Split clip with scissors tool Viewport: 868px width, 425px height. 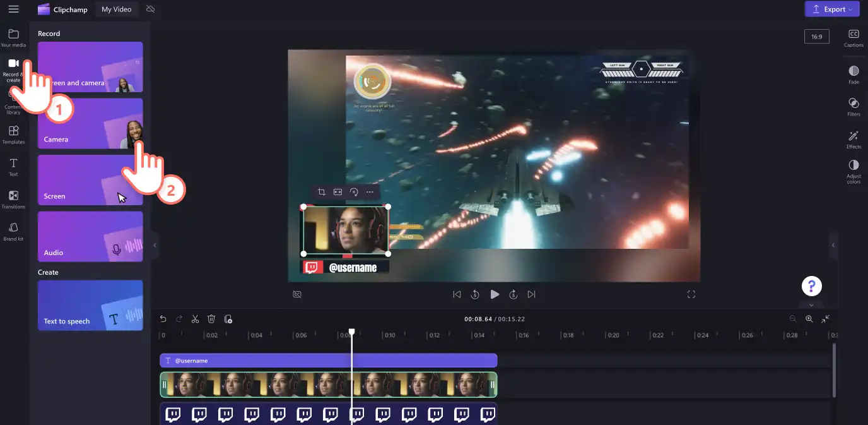(x=196, y=319)
